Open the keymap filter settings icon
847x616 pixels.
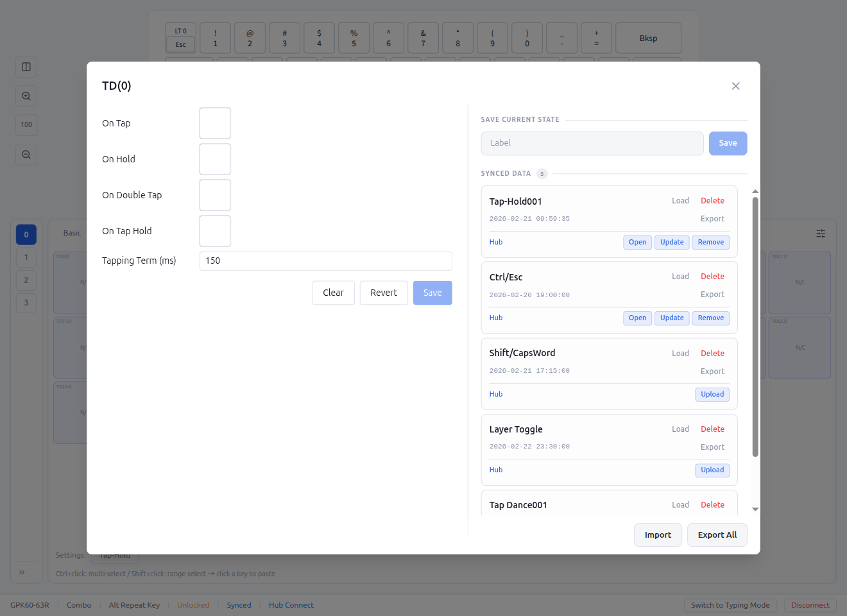[x=821, y=233]
